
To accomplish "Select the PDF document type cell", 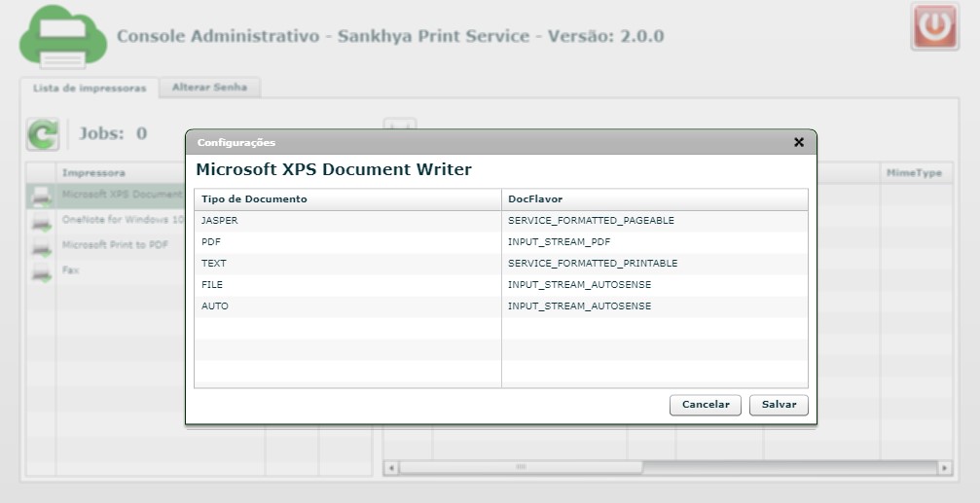I will [x=347, y=242].
